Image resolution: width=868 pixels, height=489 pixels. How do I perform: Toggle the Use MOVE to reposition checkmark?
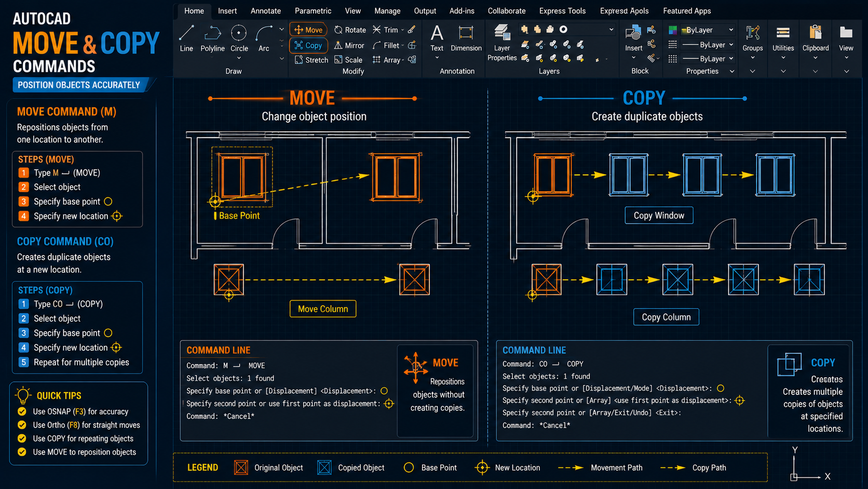click(22, 452)
